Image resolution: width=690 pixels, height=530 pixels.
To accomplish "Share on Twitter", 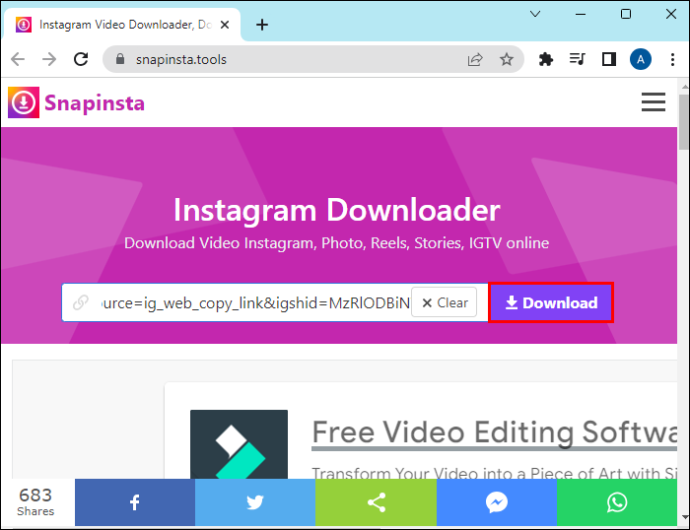I will pyautogui.click(x=255, y=502).
